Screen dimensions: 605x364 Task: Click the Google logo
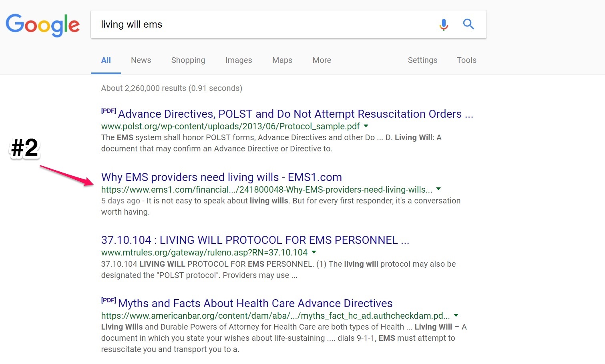(x=42, y=25)
